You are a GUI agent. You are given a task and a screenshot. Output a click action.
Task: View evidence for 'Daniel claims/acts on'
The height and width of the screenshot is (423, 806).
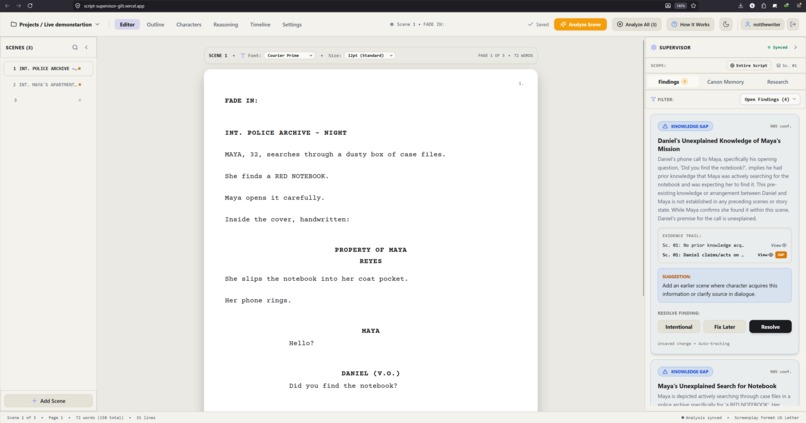point(765,254)
